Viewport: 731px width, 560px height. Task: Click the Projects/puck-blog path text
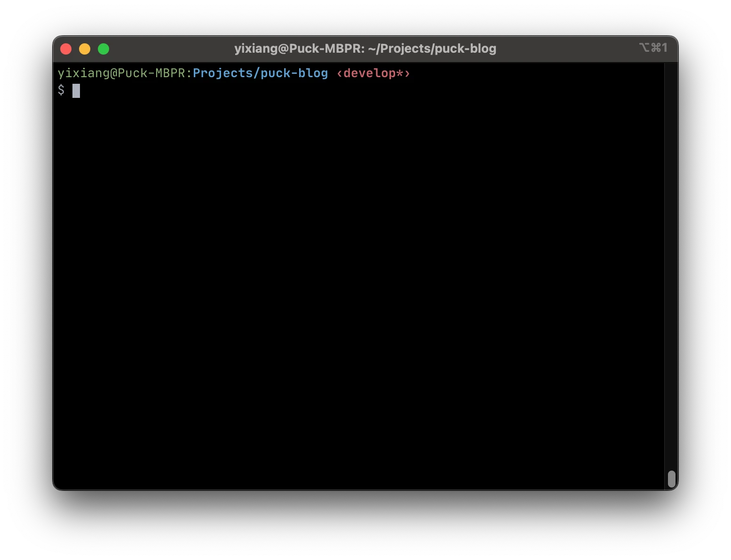coord(261,73)
